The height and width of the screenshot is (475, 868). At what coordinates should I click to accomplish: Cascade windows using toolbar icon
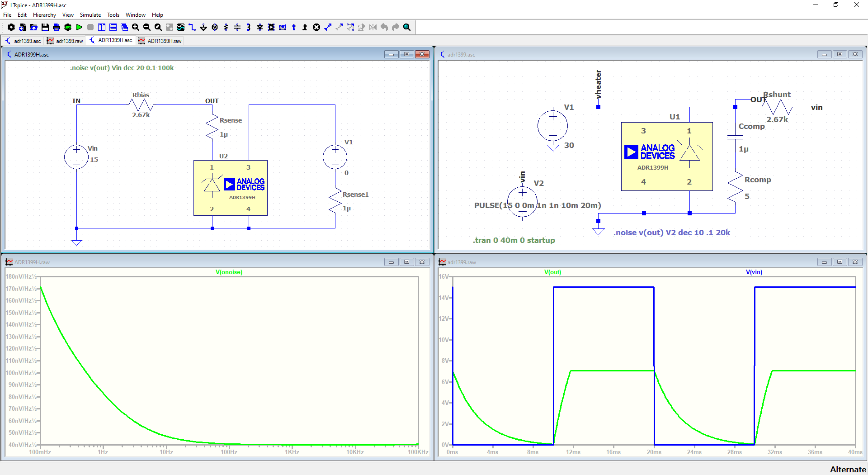point(124,27)
